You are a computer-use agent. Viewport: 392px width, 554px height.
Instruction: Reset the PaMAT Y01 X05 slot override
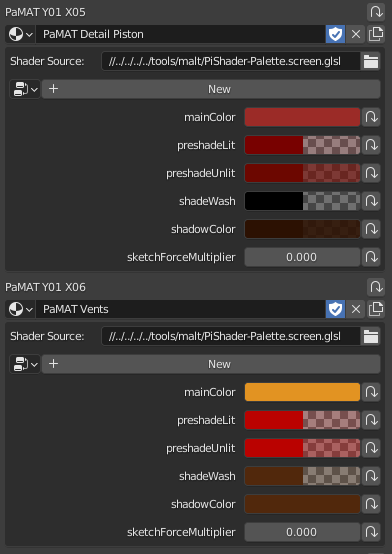click(376, 12)
